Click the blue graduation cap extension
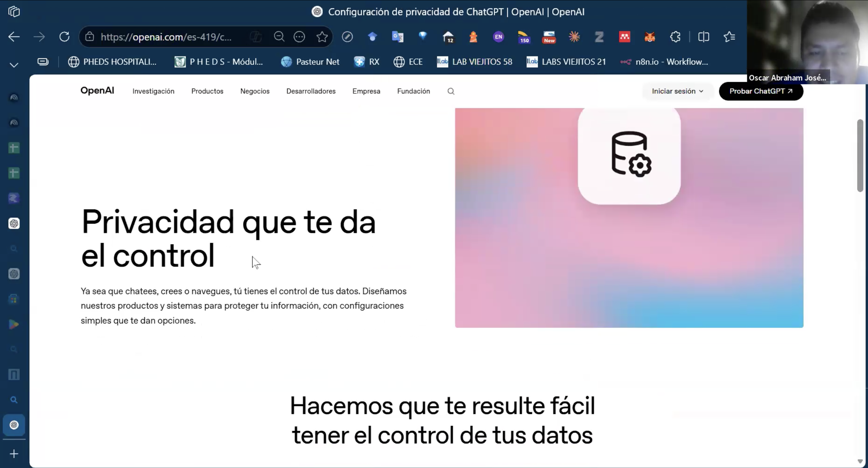 pyautogui.click(x=372, y=37)
